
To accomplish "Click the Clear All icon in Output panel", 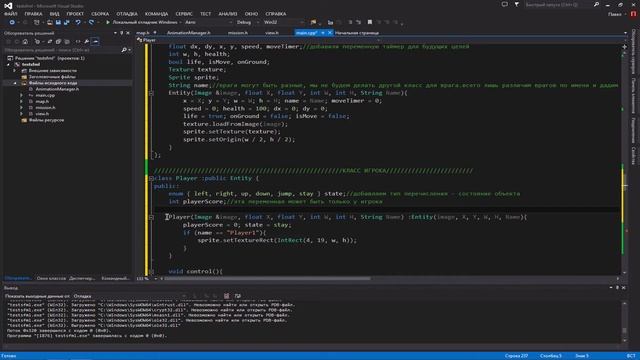I will (x=227, y=296).
